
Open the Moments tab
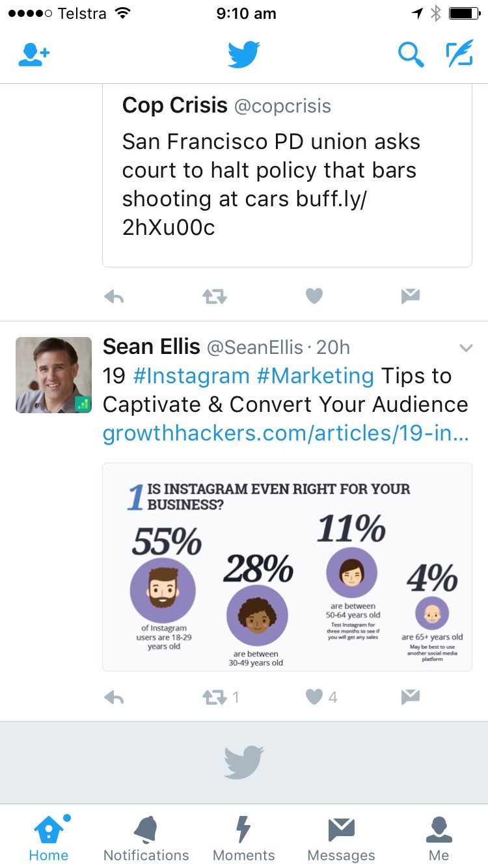(243, 836)
